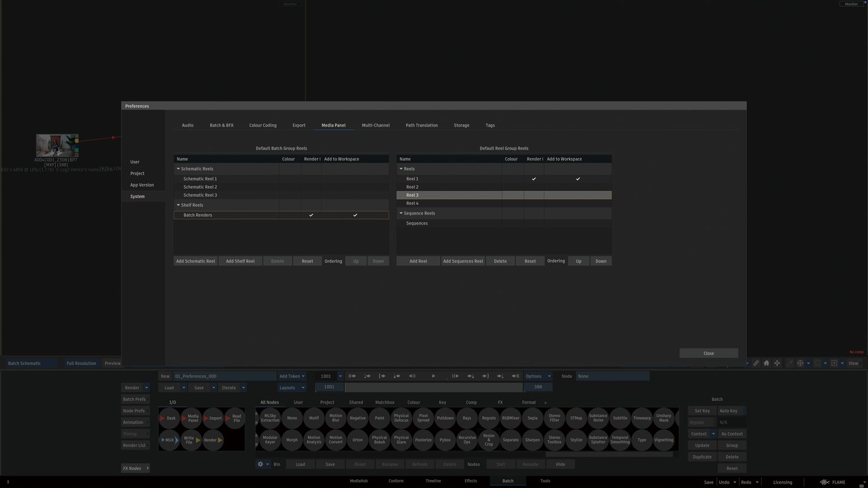Image resolution: width=868 pixels, height=488 pixels.
Task: Open the gear settings icon beside Bin
Action: pyautogui.click(x=261, y=464)
